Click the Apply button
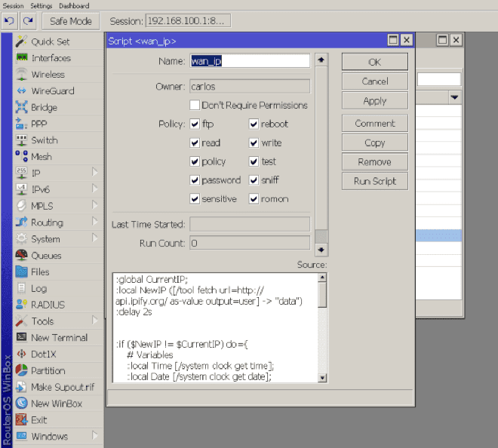The image size is (498, 448). tap(375, 101)
